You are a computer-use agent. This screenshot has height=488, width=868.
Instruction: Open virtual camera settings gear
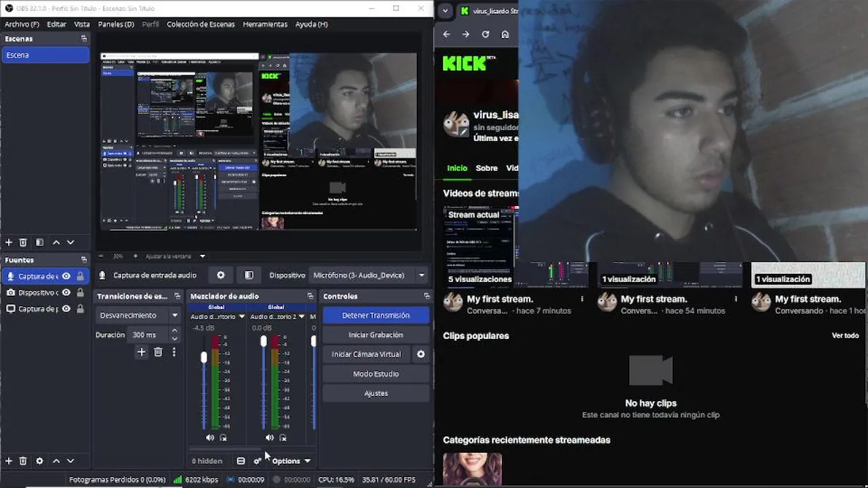point(420,354)
